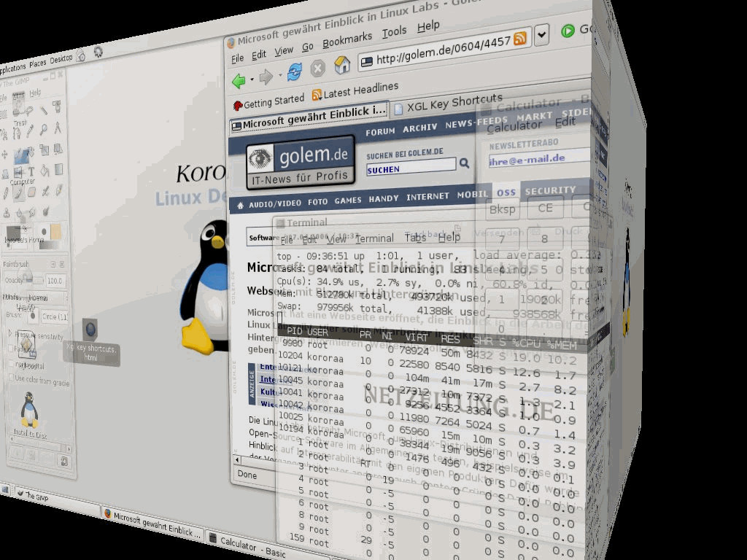Click the newsletter e-mail input field

pyautogui.click(x=539, y=158)
